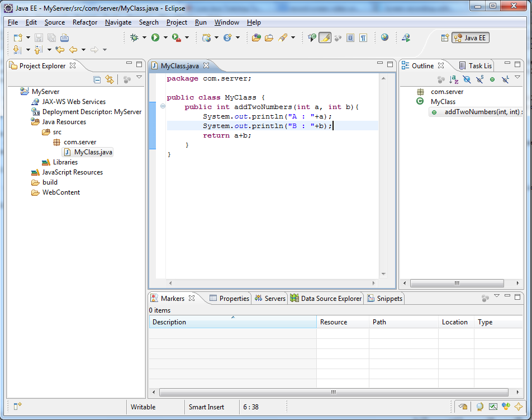Open the Outline view menu triangle
This screenshot has height=420, width=532.
tap(517, 78)
